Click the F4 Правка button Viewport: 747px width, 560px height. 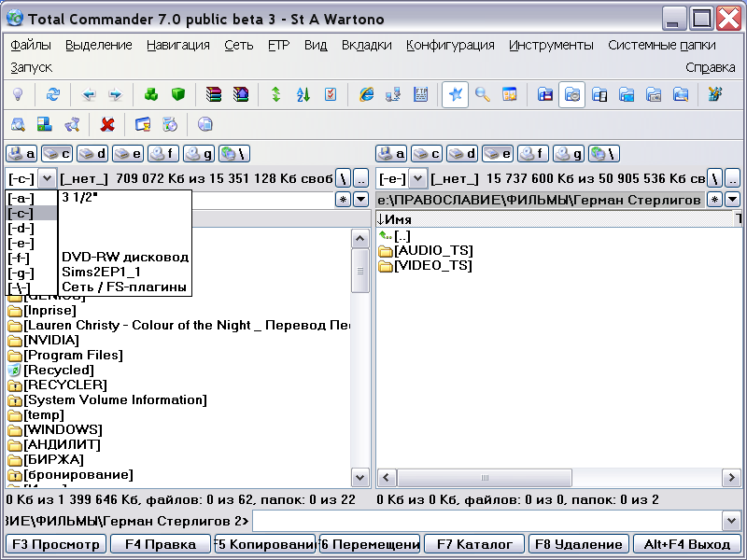point(161,544)
